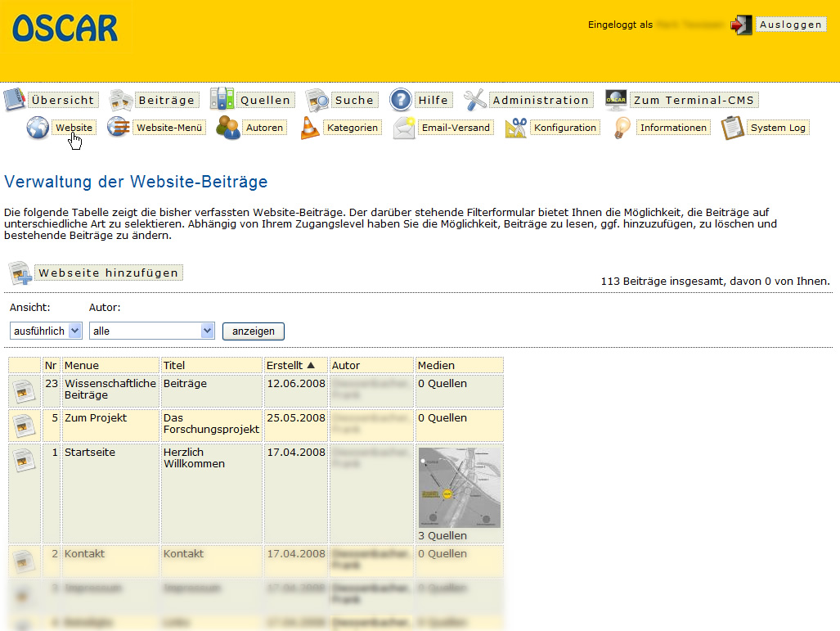Click the question mark Hilfe icon
This screenshot has width=840, height=631.
coord(400,100)
